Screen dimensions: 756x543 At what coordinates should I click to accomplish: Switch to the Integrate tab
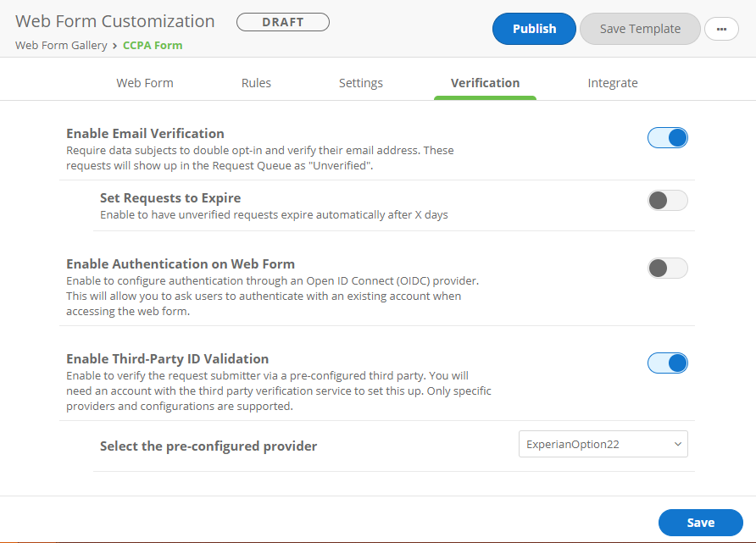pyautogui.click(x=613, y=83)
